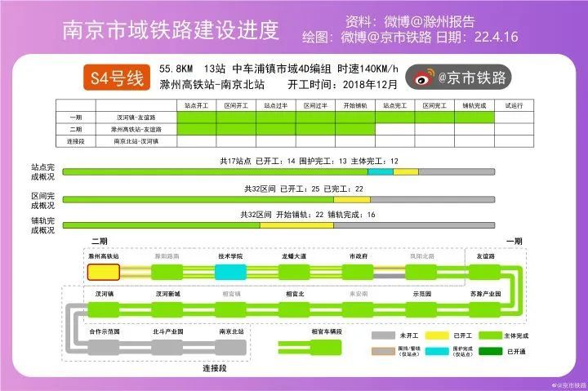This screenshot has height=391, width=588.
Task: Click the 开工时间：2018年12月 text
Action: tap(342, 84)
